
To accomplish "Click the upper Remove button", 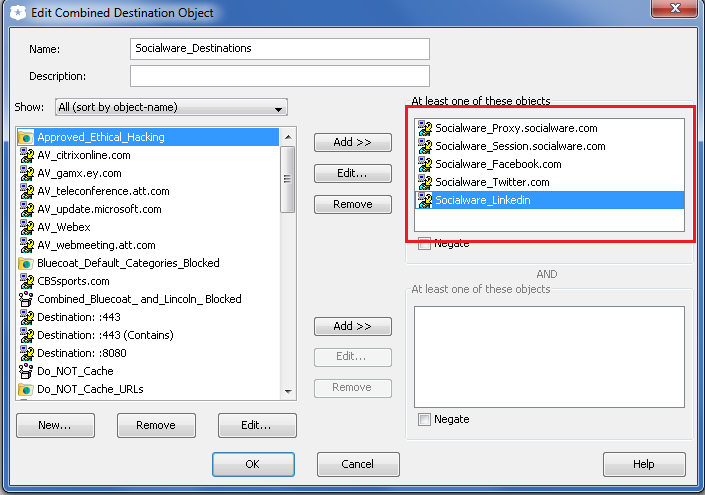I will [x=353, y=205].
